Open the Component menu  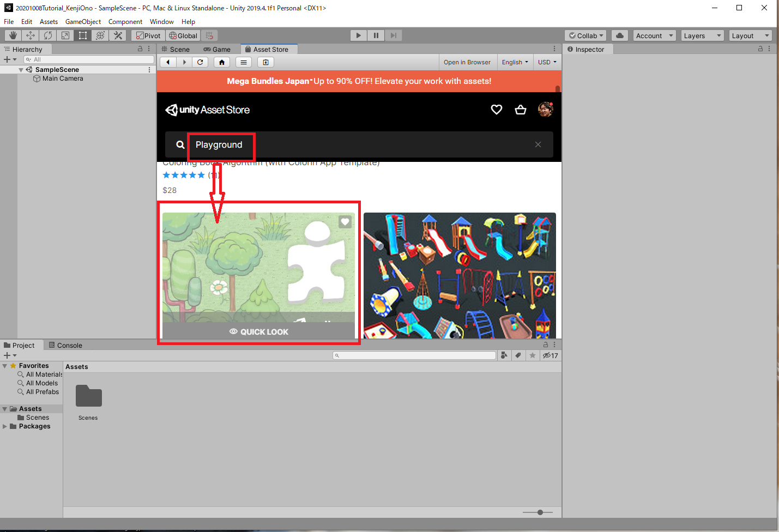click(x=125, y=22)
